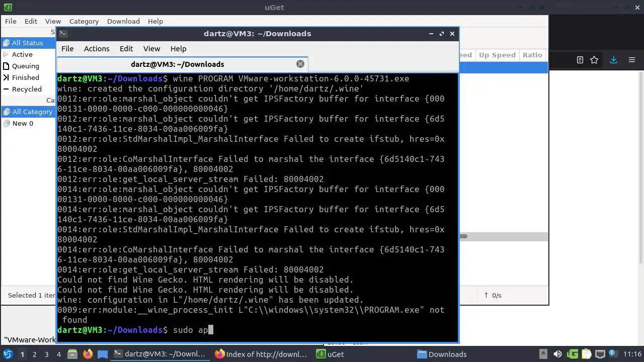Image resolution: width=644 pixels, height=362 pixels.
Task: Open the terminal View menu
Action: [151, 49]
